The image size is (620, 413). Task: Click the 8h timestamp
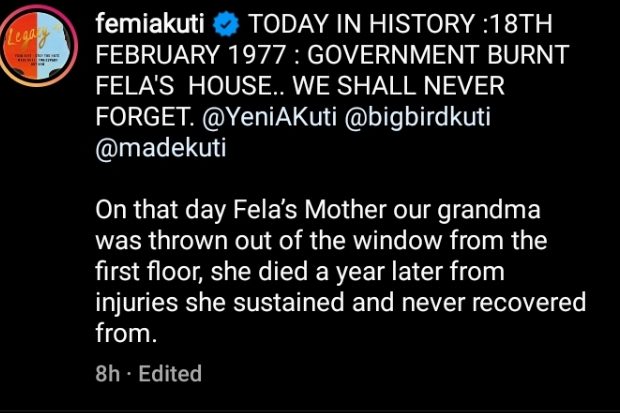pyautogui.click(x=107, y=374)
